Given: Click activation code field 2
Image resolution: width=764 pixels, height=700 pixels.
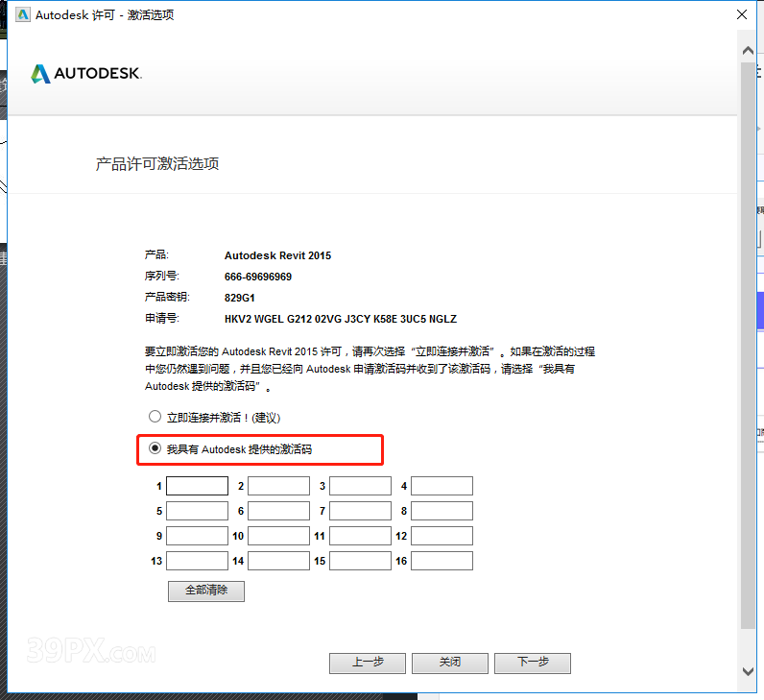Looking at the screenshot, I should click(x=278, y=486).
